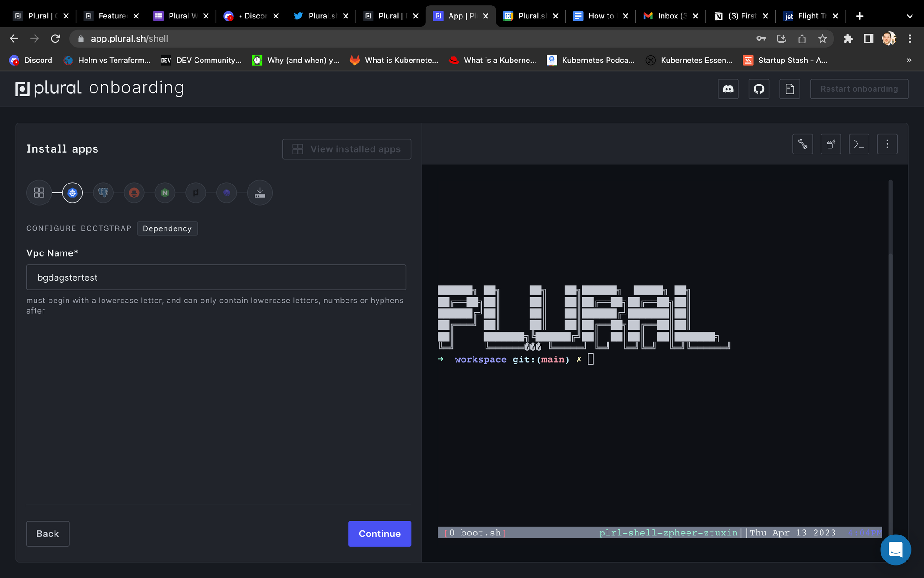The width and height of the screenshot is (924, 578).
Task: Click View installed apps button
Action: 346,149
